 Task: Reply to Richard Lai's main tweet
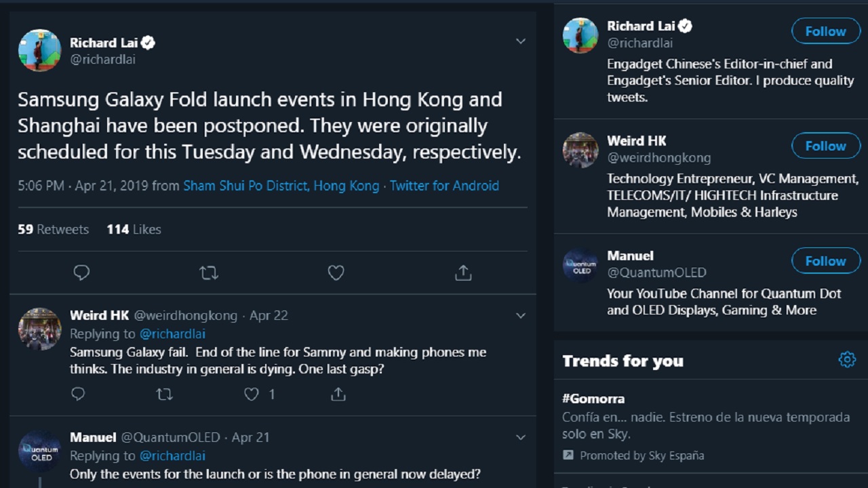tap(81, 272)
